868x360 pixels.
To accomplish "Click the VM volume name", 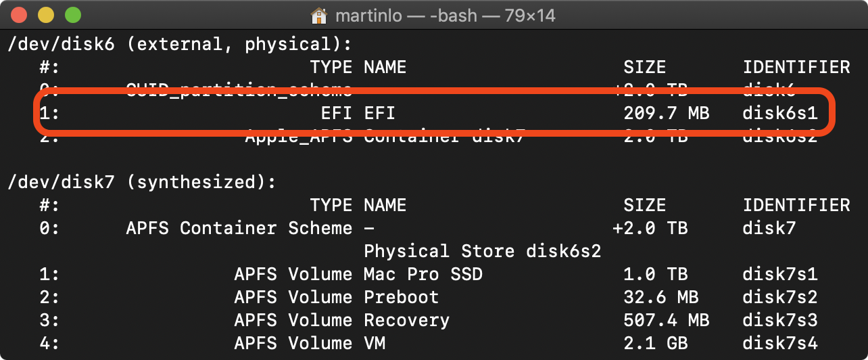I will (375, 343).
